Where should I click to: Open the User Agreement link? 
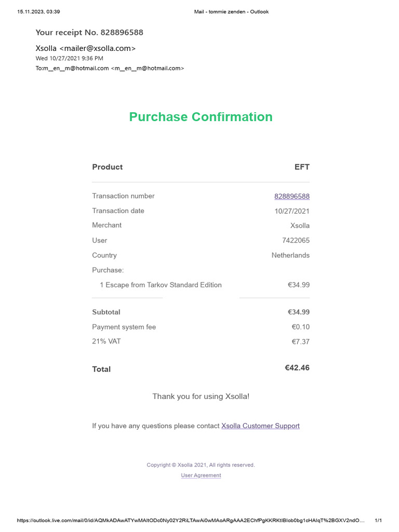point(201,475)
